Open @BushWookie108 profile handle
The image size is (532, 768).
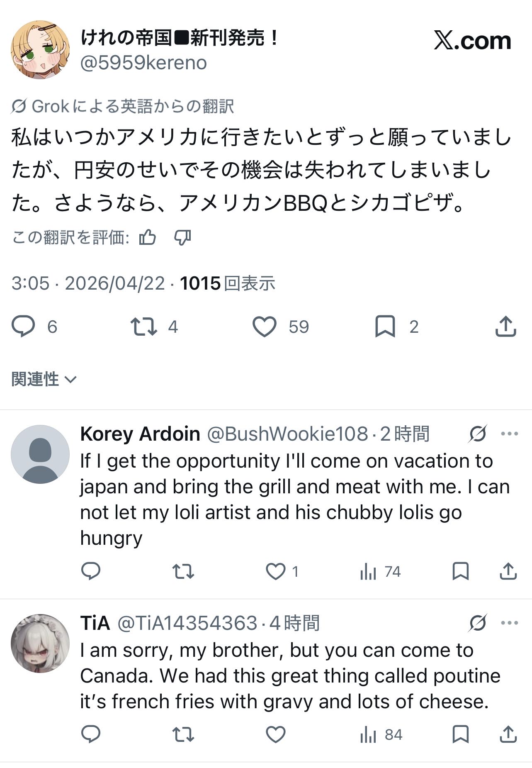click(x=287, y=434)
